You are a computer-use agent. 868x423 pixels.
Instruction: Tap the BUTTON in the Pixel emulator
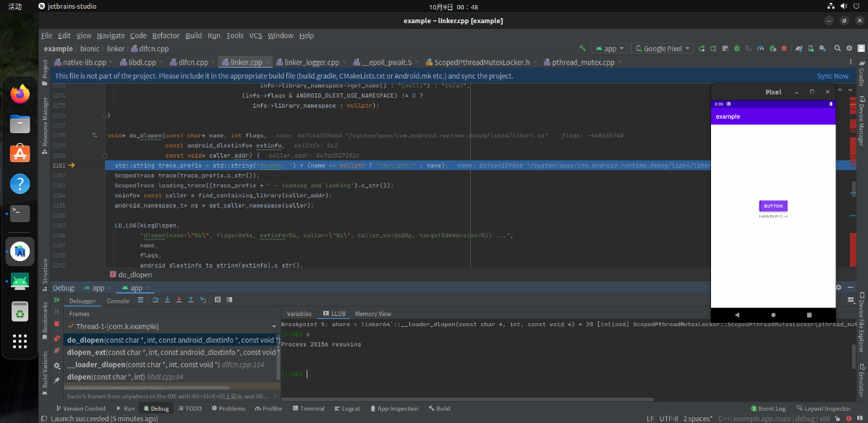pos(773,205)
